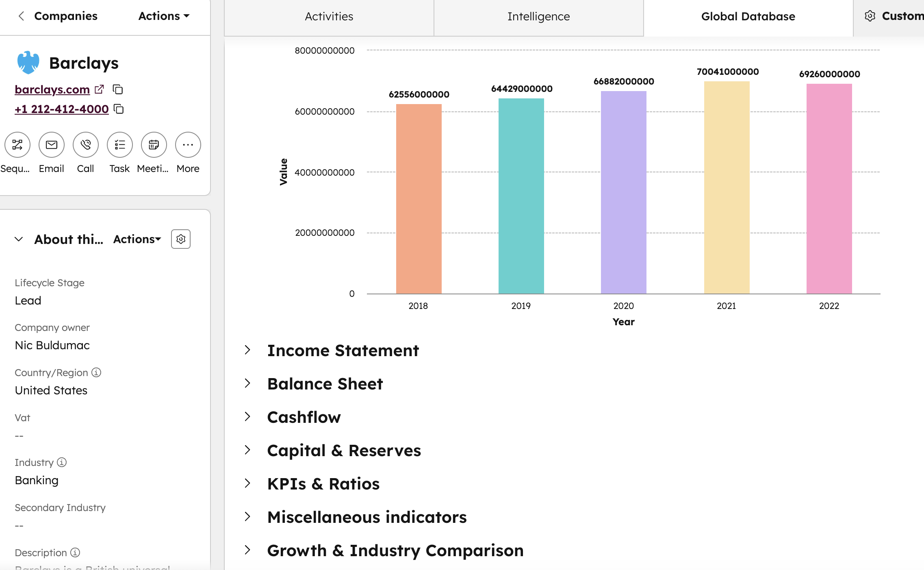Copy the phone number to clipboard
The width and height of the screenshot is (924, 570).
click(x=119, y=109)
